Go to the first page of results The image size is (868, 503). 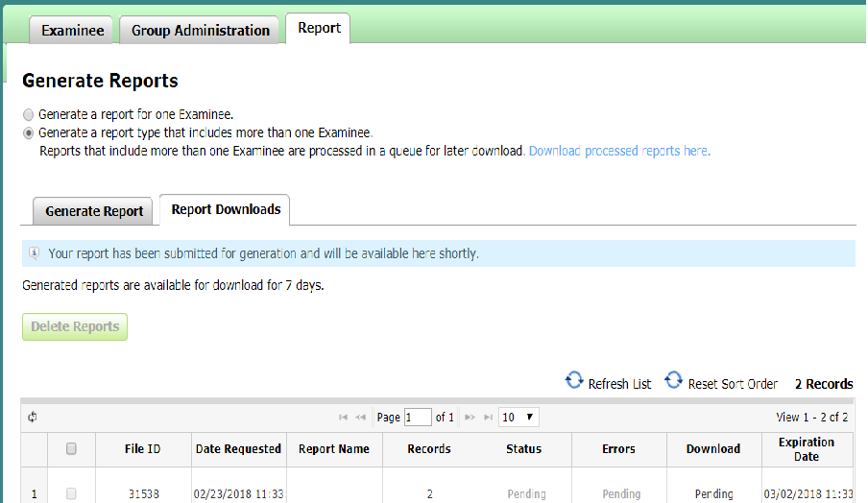pyautogui.click(x=343, y=418)
